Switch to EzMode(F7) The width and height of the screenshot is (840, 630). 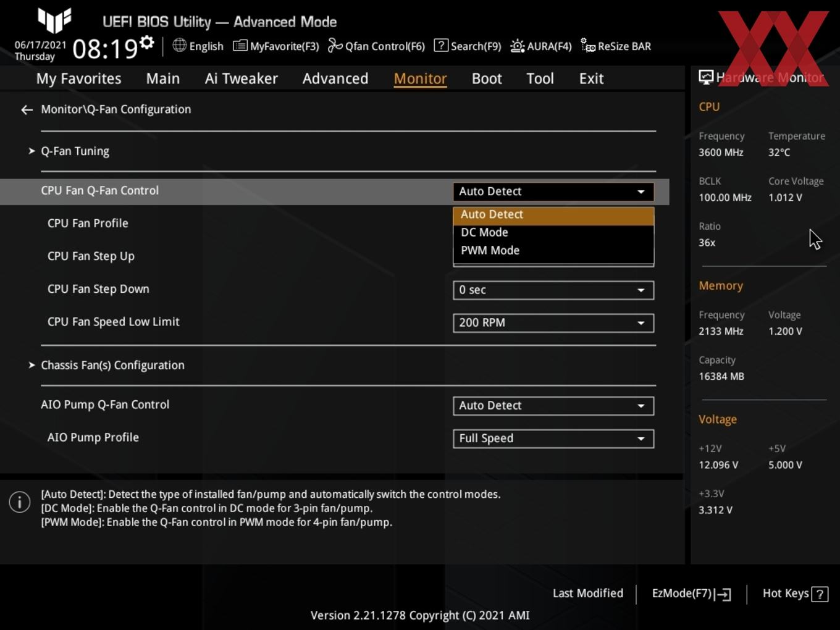692,594
